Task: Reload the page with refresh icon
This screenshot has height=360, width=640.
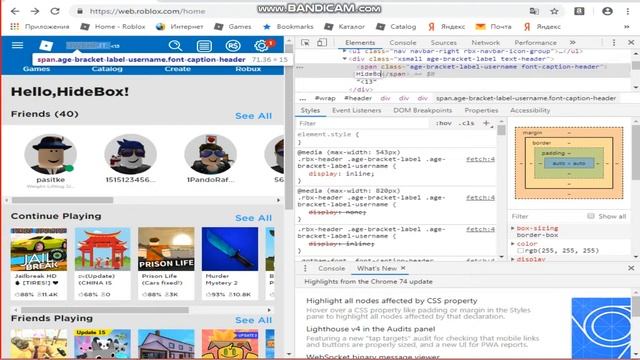Action: [55, 11]
